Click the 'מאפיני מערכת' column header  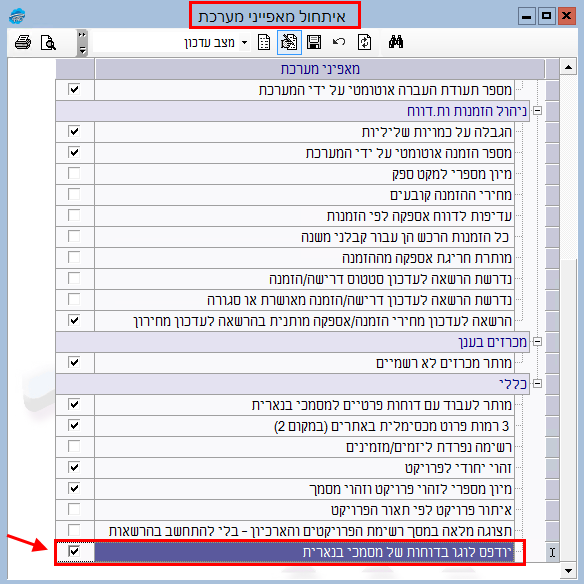click(x=320, y=69)
